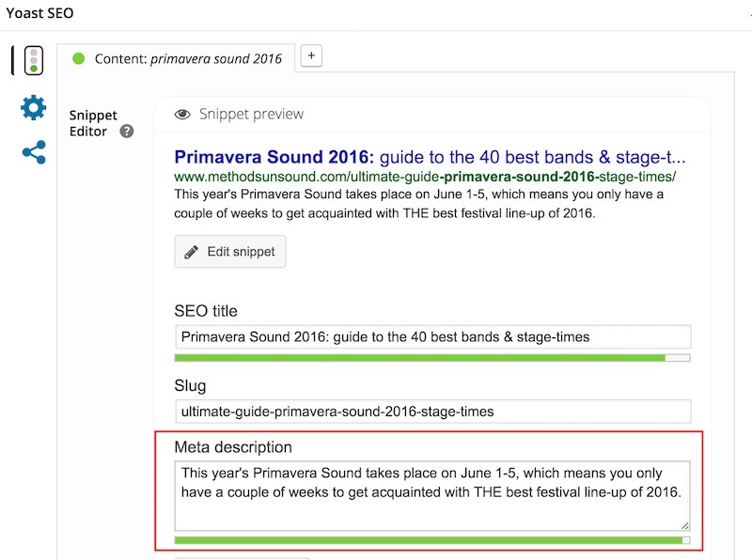Focus the Meta description text area
The width and height of the screenshot is (752, 560).
tap(432, 496)
